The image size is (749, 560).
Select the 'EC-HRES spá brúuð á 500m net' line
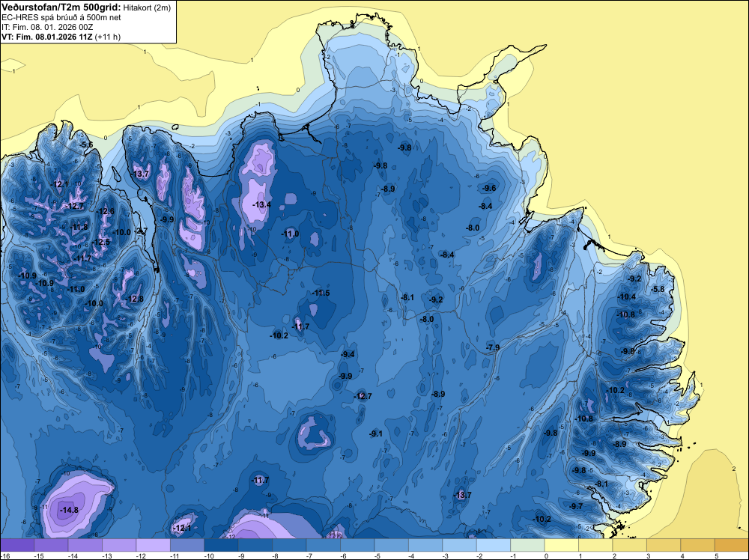click(x=61, y=17)
